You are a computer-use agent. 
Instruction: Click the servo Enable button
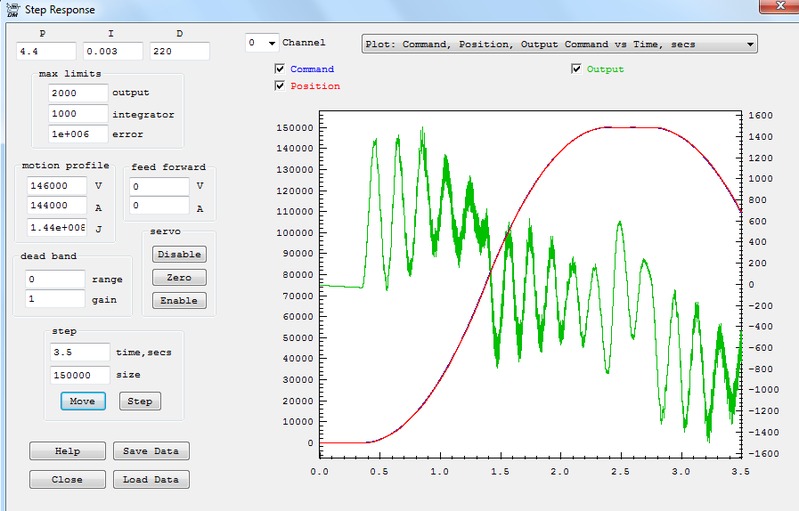tap(179, 300)
